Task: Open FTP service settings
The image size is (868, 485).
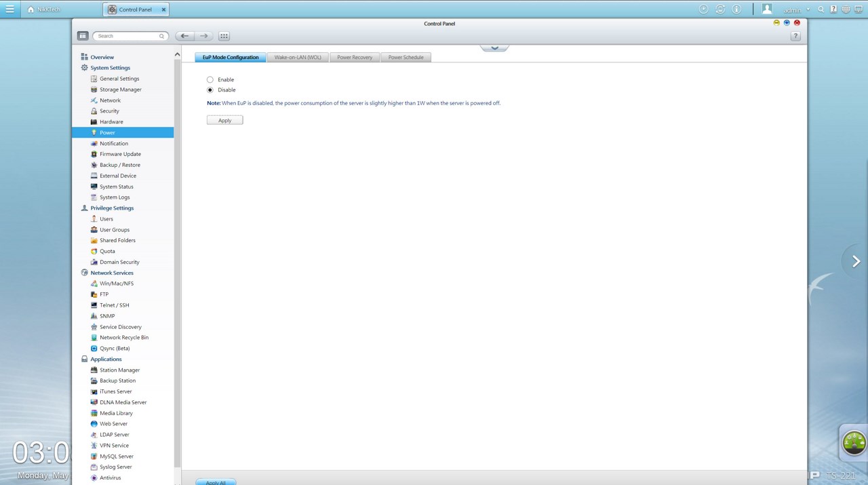Action: 104,294
